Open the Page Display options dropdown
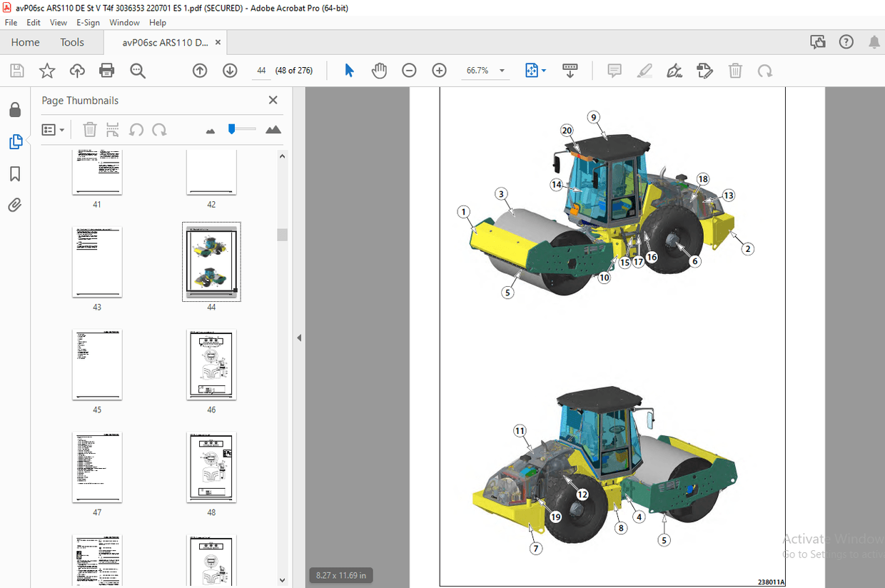This screenshot has width=885, height=588. pos(535,70)
